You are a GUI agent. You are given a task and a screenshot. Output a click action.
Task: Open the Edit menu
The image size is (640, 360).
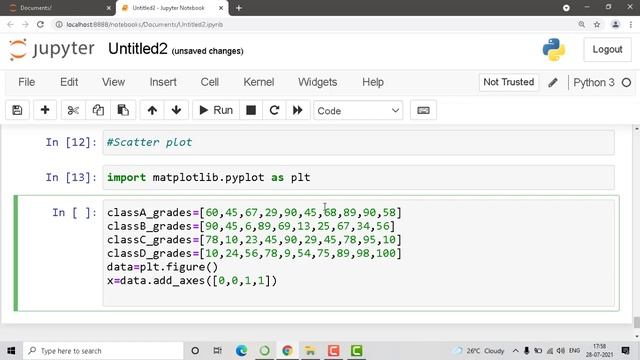pyautogui.click(x=69, y=82)
